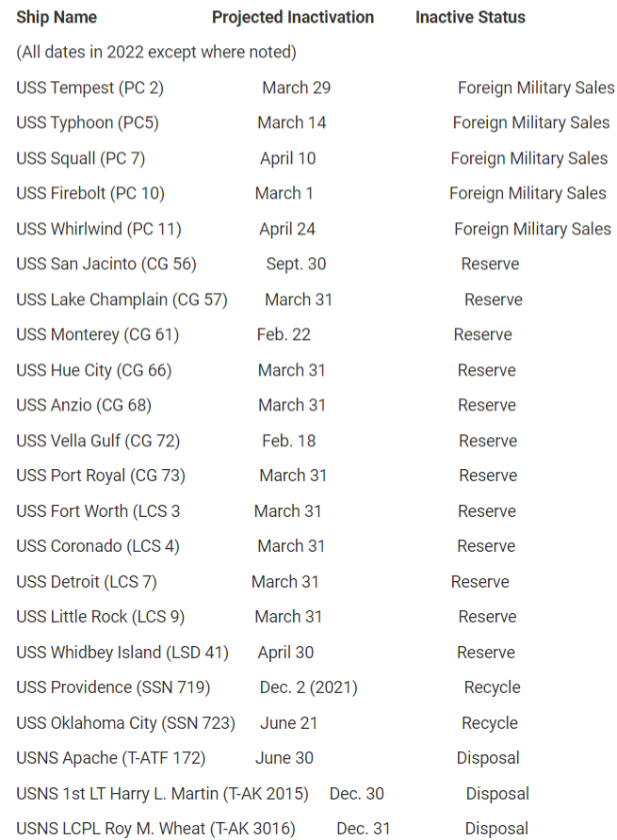Image resolution: width=617 pixels, height=840 pixels.
Task: Click the USNS LCPL Roy M. Wheat name
Action: pyautogui.click(x=155, y=829)
